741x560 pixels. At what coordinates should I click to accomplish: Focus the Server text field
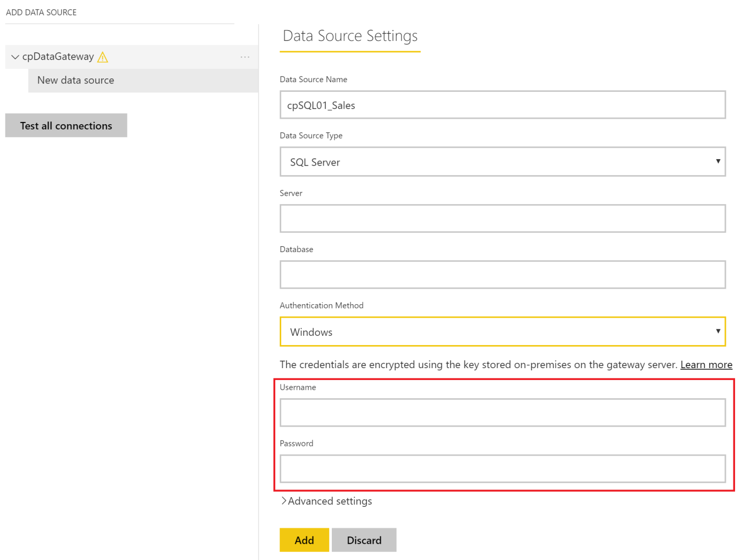pos(502,218)
